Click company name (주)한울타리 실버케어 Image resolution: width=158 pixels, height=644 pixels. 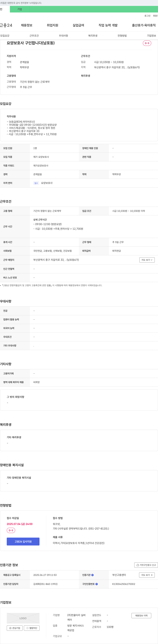point(76,618)
